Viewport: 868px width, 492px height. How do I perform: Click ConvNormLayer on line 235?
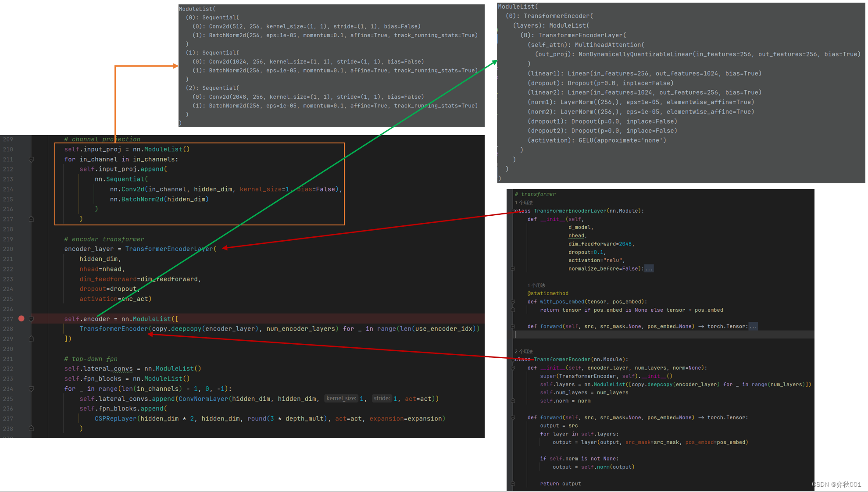204,399
